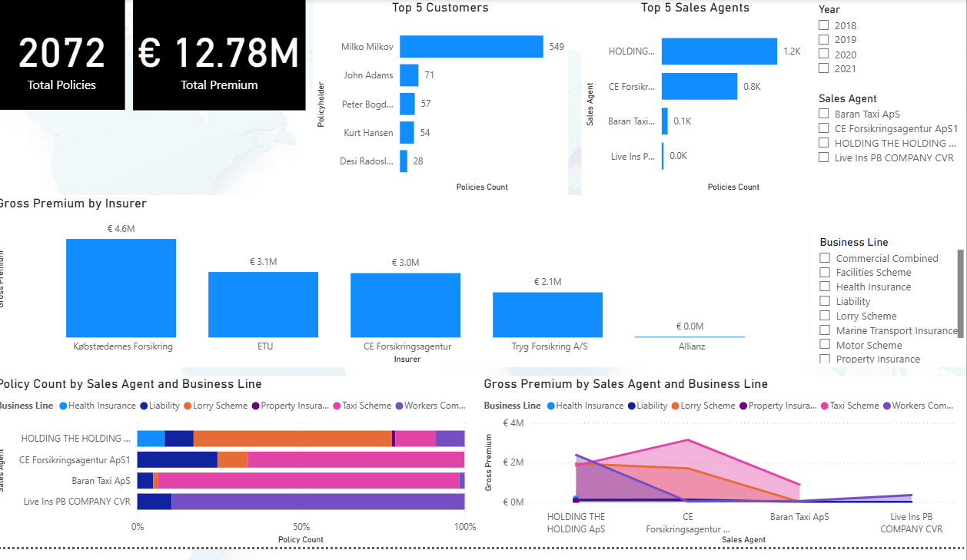
Task: Check Commercial Combined business line
Action: point(825,258)
